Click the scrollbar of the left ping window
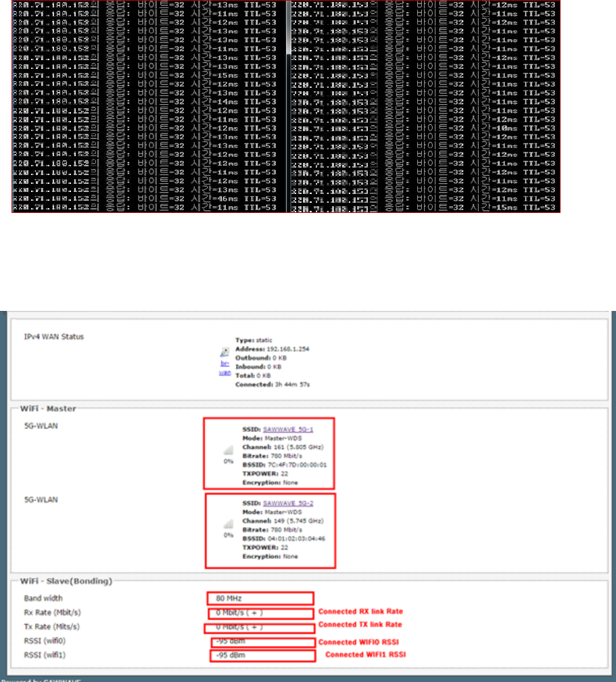 tap(288, 28)
